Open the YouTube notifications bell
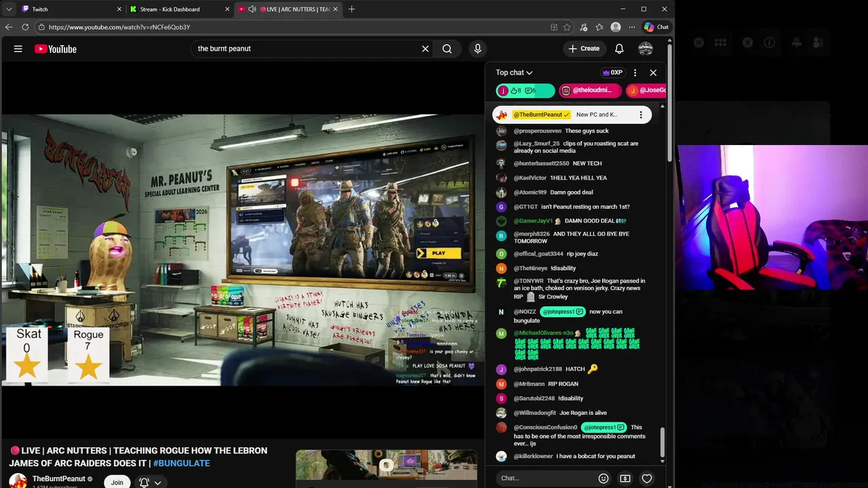The height and width of the screenshot is (488, 868). pos(619,49)
